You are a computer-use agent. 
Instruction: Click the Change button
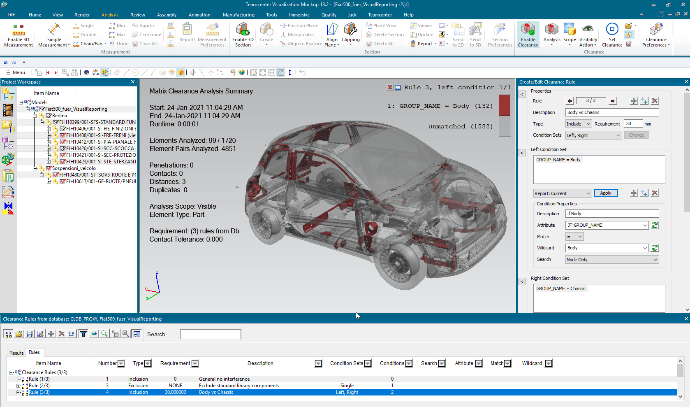tap(636, 135)
